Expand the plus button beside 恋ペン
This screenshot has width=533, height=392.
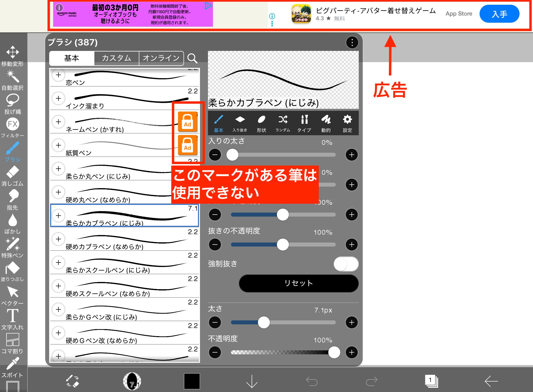[58, 75]
